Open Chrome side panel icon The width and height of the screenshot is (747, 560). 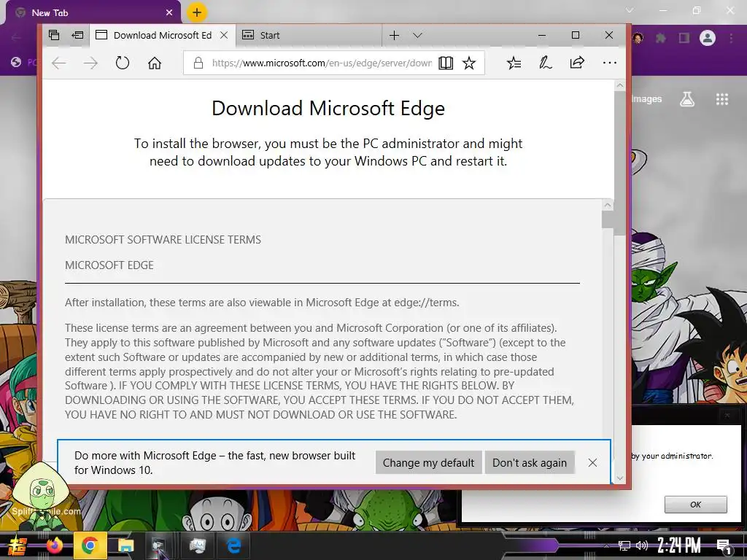pyautogui.click(x=684, y=38)
